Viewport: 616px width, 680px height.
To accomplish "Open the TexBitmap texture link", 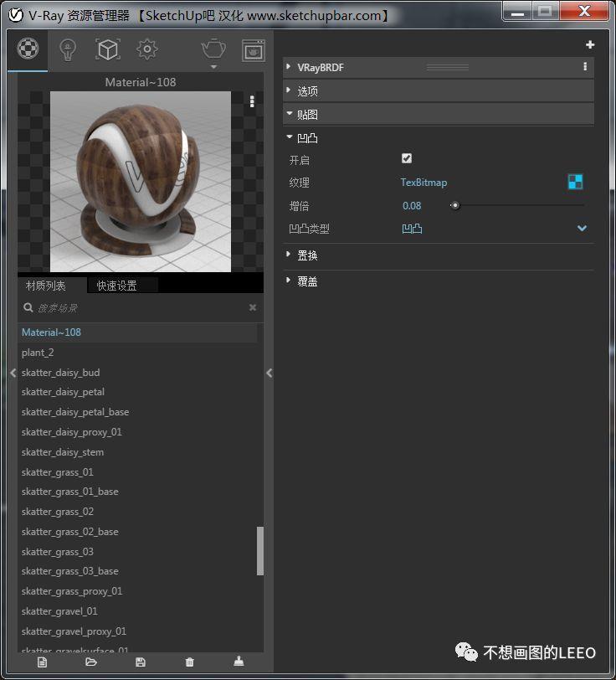I will pos(423,183).
